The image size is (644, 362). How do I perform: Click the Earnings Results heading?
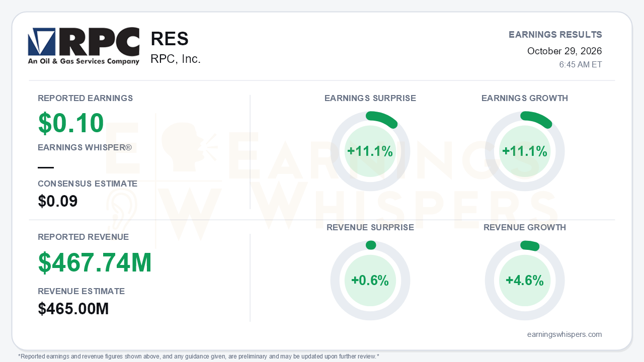555,35
